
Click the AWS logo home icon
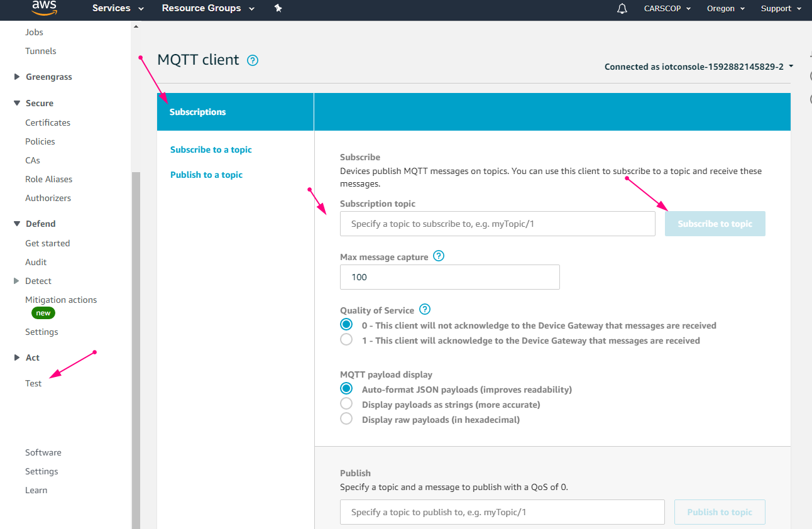[44, 8]
